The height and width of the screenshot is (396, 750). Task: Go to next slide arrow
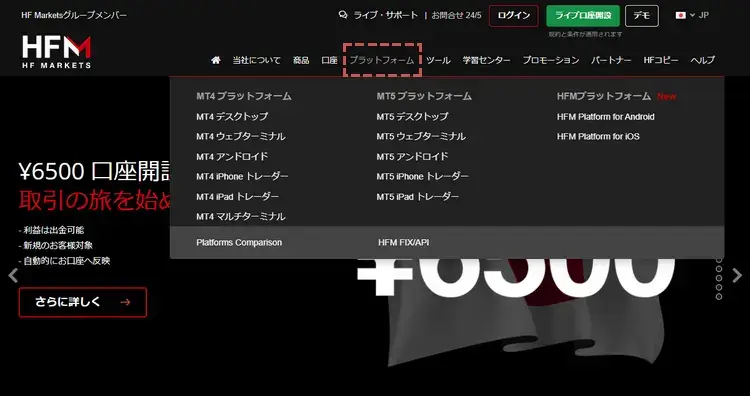737,275
